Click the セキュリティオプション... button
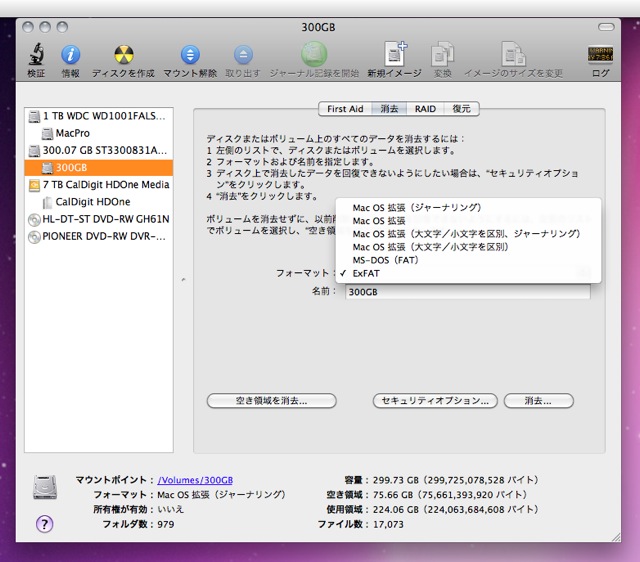This screenshot has width=640, height=562. pos(434,401)
